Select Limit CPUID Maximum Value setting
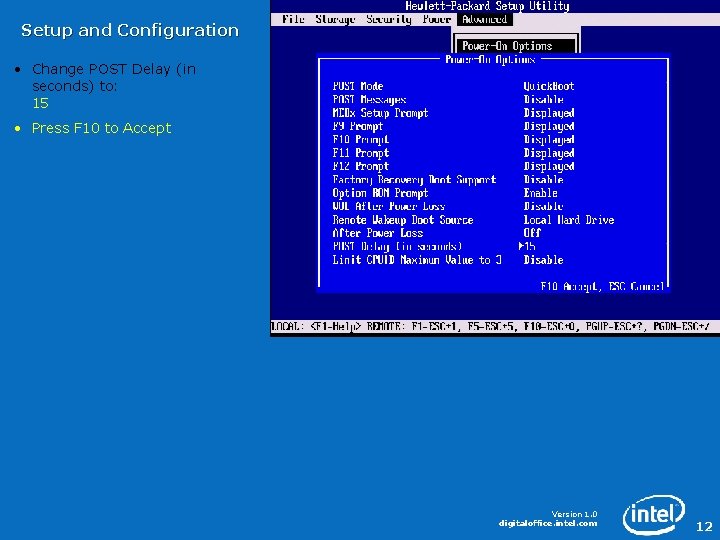The image size is (720, 540). point(417,260)
